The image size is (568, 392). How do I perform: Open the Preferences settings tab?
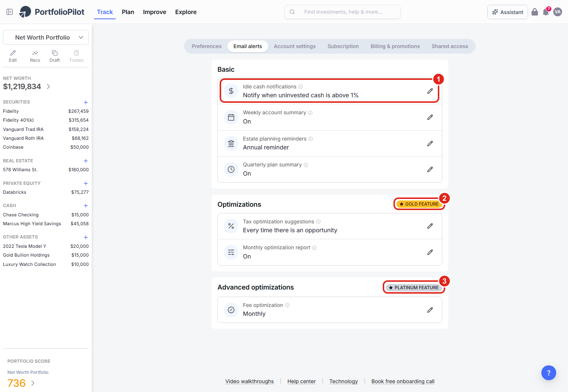[x=206, y=46]
